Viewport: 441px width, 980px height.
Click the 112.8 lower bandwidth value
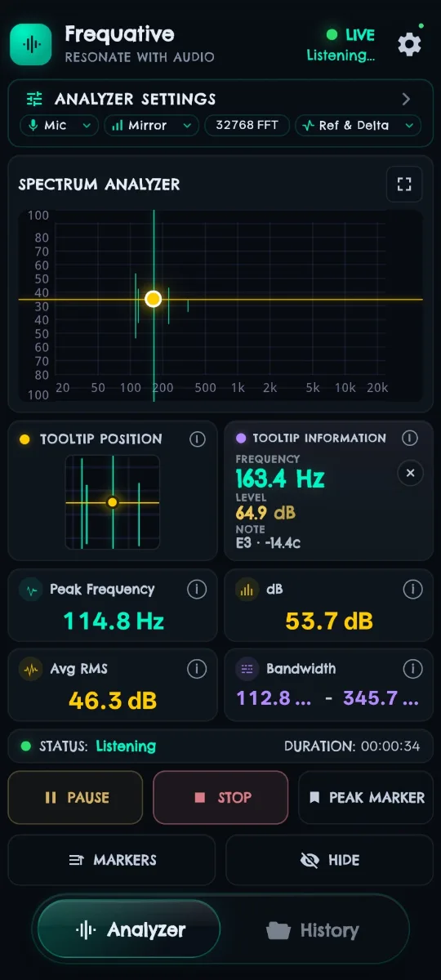pyautogui.click(x=274, y=699)
